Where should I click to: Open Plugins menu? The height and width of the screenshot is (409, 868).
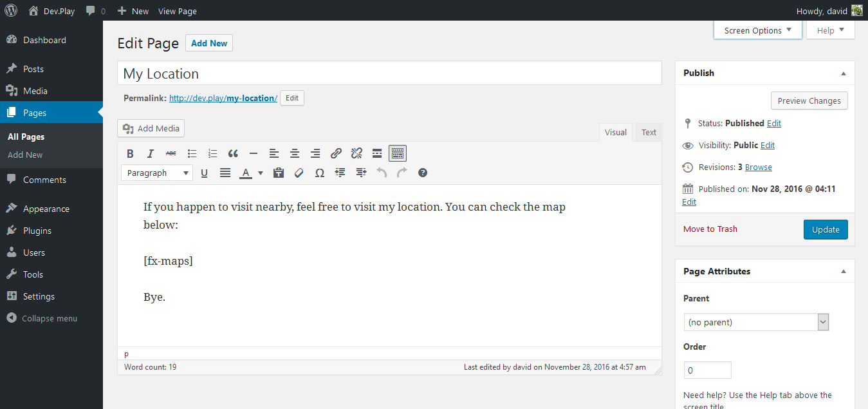click(x=51, y=231)
